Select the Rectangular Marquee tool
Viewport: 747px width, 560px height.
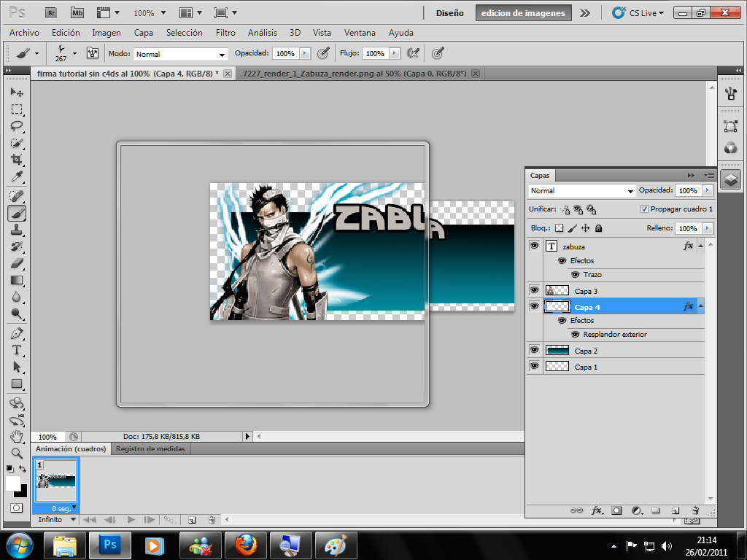pyautogui.click(x=17, y=109)
